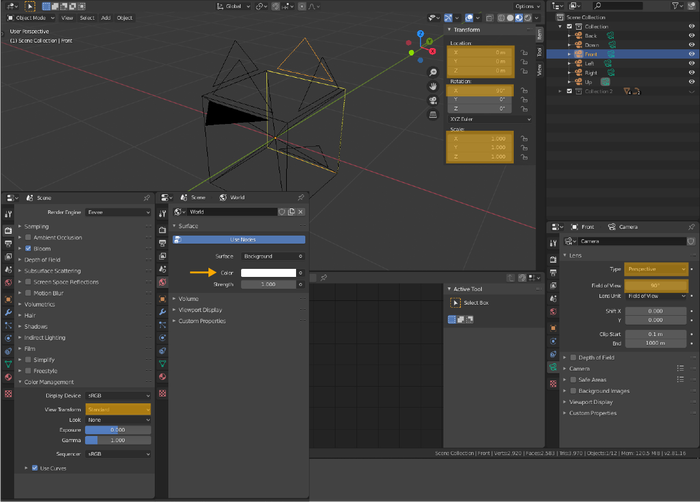Switch perspective/orthographic grid icon in viewport
This screenshot has height=502, width=700.
point(433,115)
